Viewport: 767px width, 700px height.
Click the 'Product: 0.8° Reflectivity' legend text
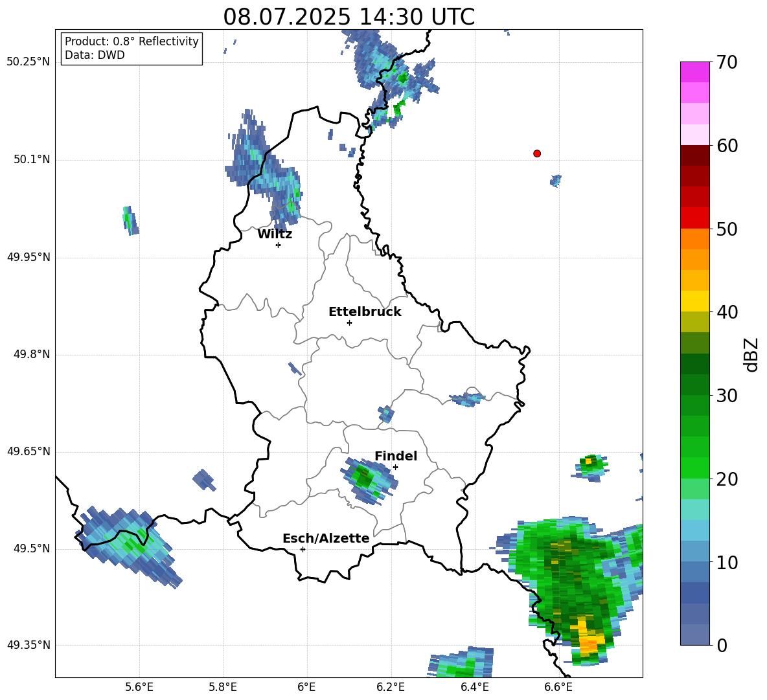[x=132, y=41]
